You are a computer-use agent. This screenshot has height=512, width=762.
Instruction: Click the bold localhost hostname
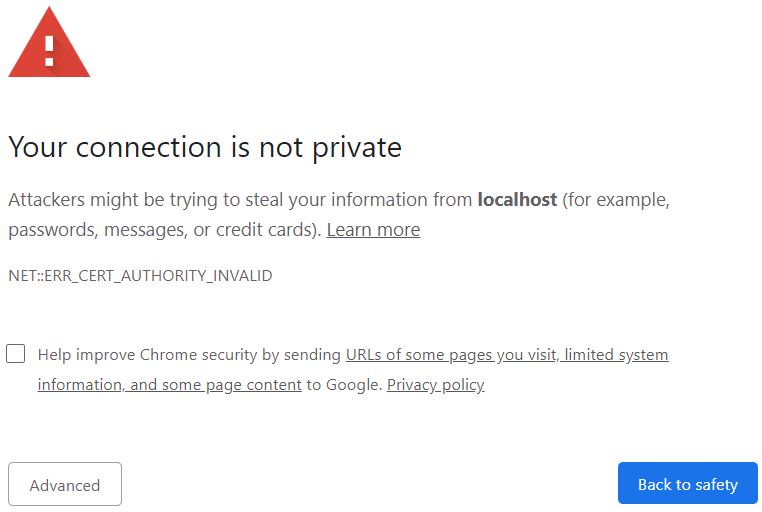click(x=517, y=200)
